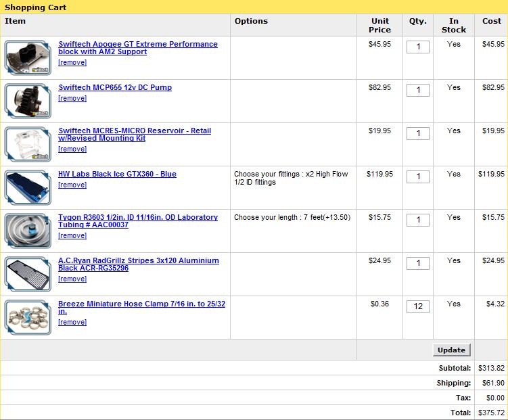Remove Swiftech Apogee GT from cart
This screenshot has width=508, height=420.
pos(72,62)
